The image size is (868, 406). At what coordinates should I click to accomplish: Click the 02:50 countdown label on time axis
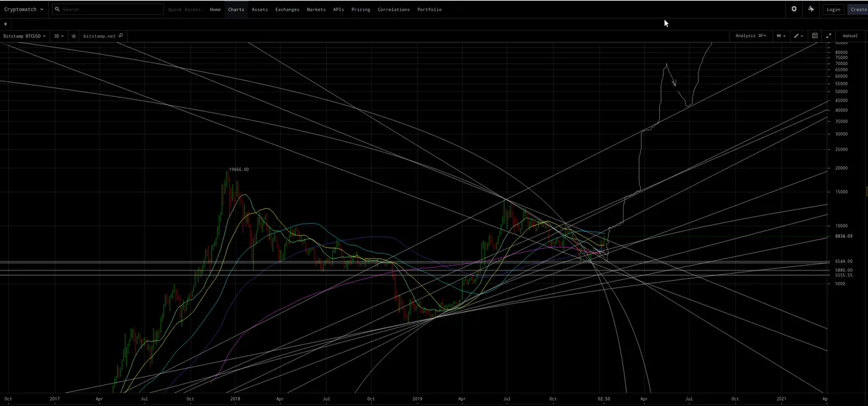tap(604, 399)
